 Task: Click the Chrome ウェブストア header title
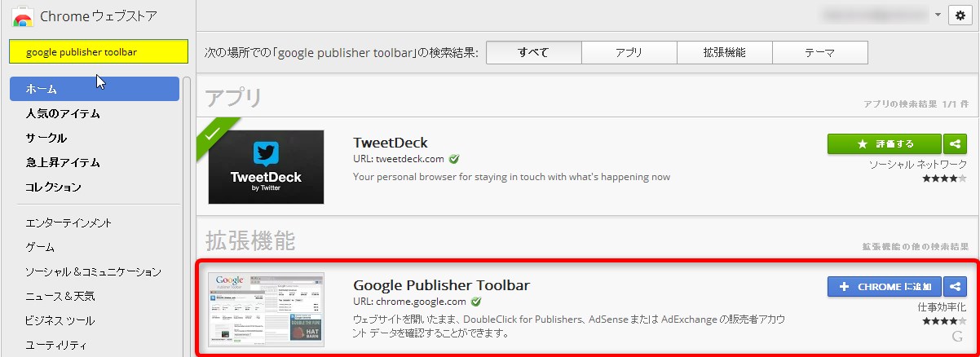99,15
